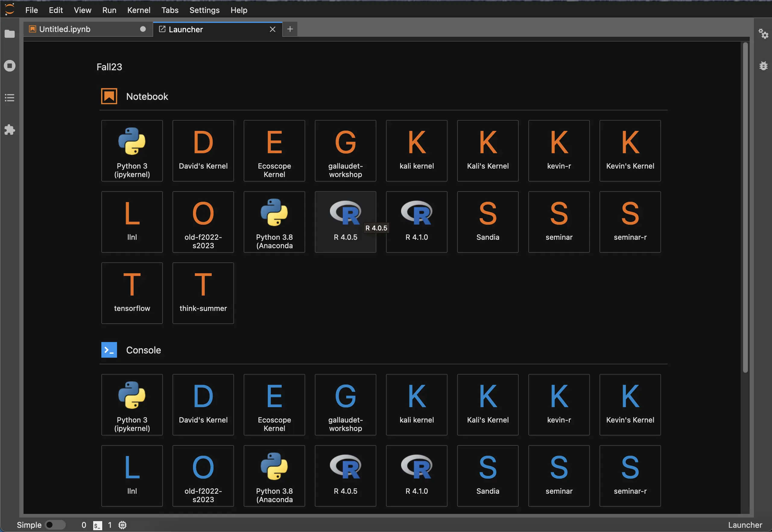Open the File Browser sidebar panel

[10, 34]
